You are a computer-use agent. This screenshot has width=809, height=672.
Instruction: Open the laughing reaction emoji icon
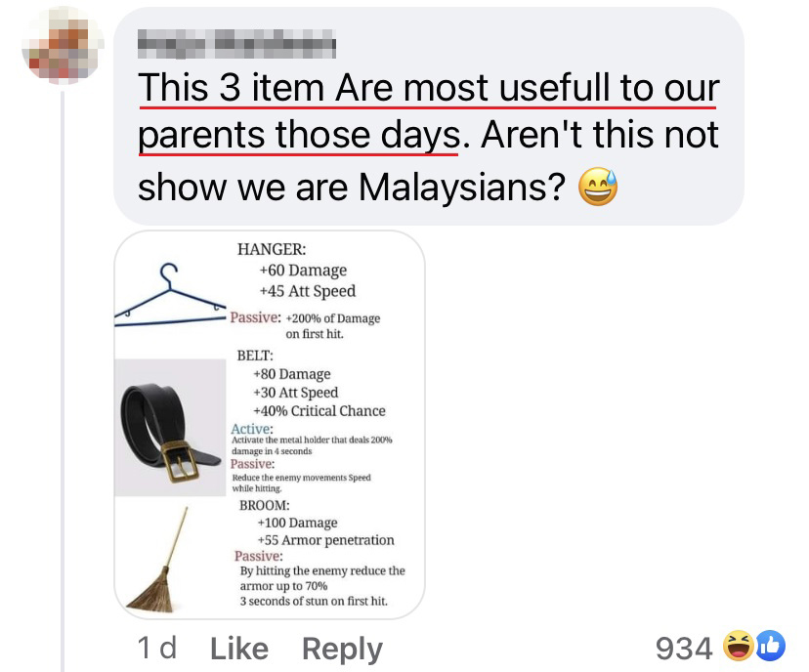pos(738,646)
